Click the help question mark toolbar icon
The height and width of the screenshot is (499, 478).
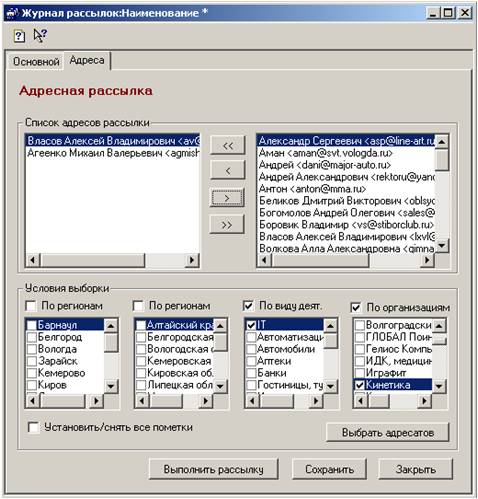[19, 35]
